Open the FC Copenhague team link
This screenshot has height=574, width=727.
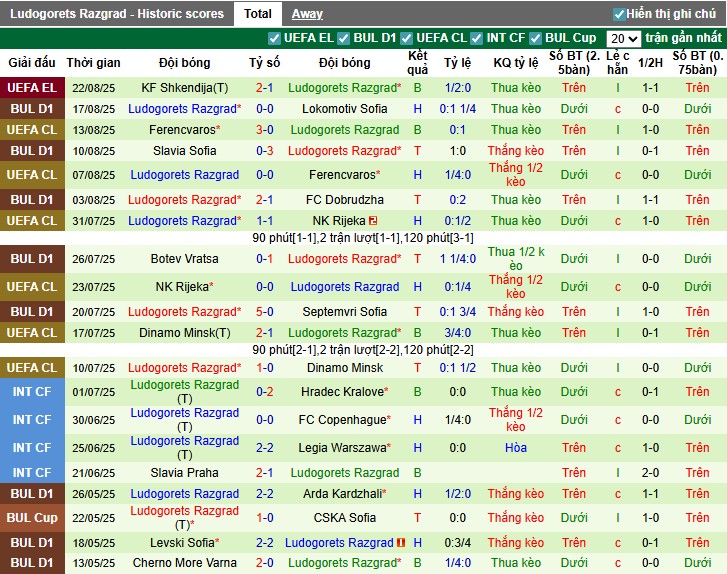pyautogui.click(x=343, y=420)
